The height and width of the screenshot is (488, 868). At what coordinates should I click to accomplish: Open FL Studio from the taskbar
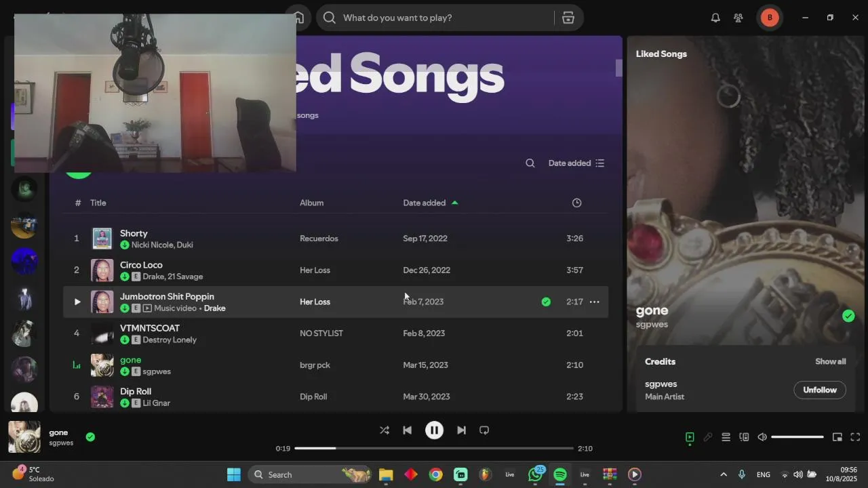pos(486,474)
